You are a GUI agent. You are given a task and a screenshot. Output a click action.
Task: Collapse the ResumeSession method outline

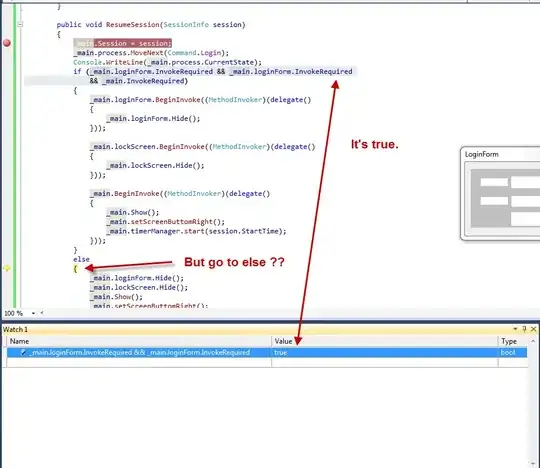pyautogui.click(x=20, y=24)
